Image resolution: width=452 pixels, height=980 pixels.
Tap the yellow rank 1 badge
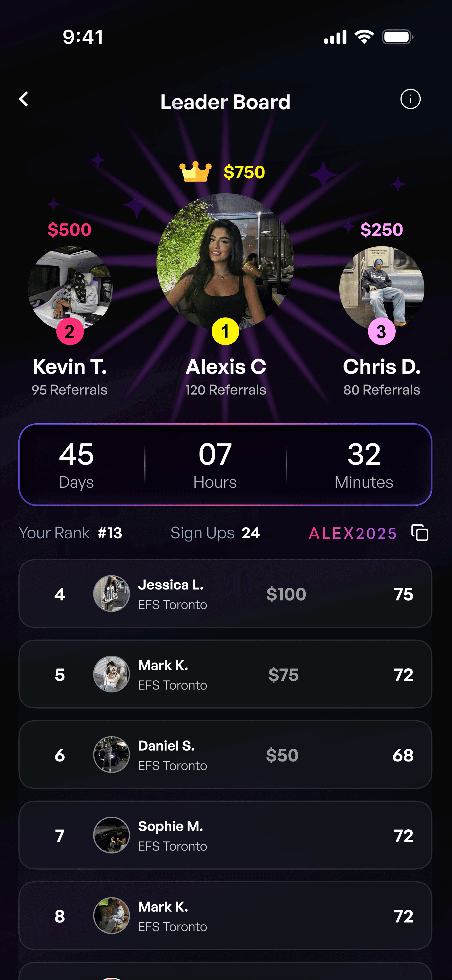pyautogui.click(x=225, y=331)
